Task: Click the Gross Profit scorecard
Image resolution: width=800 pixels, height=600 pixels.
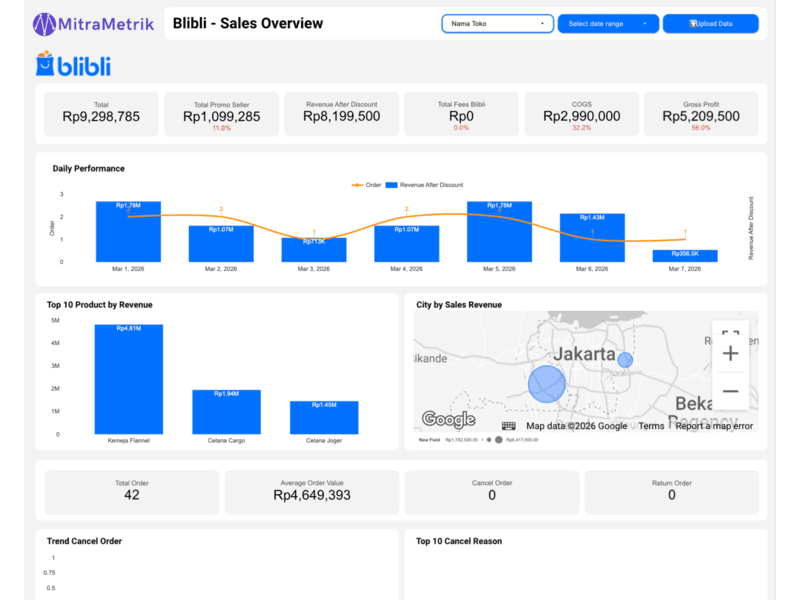Action: pos(700,114)
